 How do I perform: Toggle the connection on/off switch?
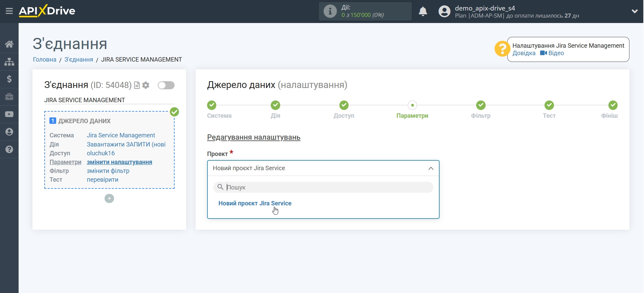pos(166,85)
